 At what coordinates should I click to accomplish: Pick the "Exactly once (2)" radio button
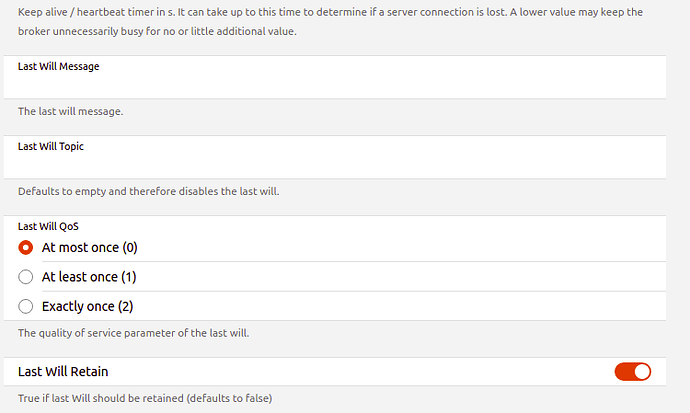pyautogui.click(x=26, y=306)
